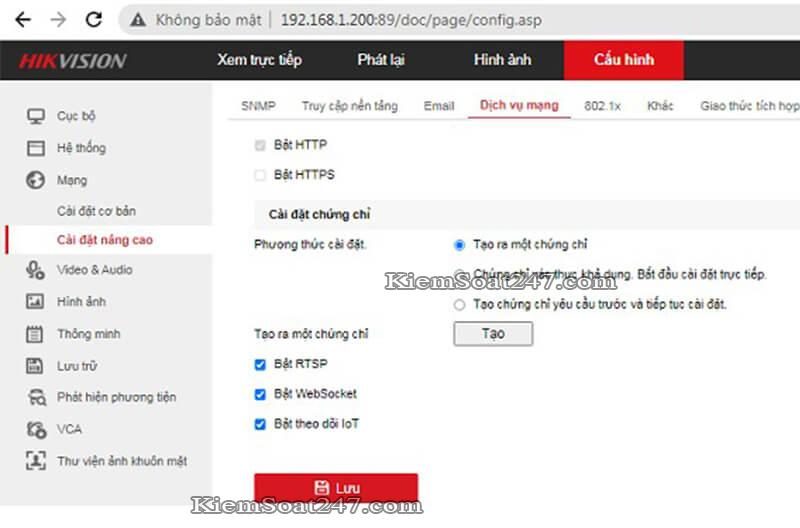
Task: Open the Lưu trữ sidebar label
Action: [x=77, y=366]
